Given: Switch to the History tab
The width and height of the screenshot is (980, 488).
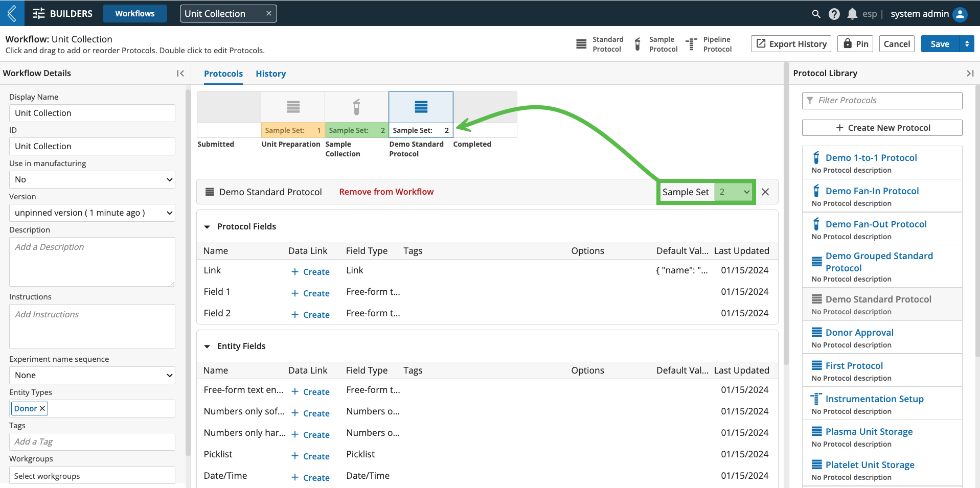Looking at the screenshot, I should point(271,74).
